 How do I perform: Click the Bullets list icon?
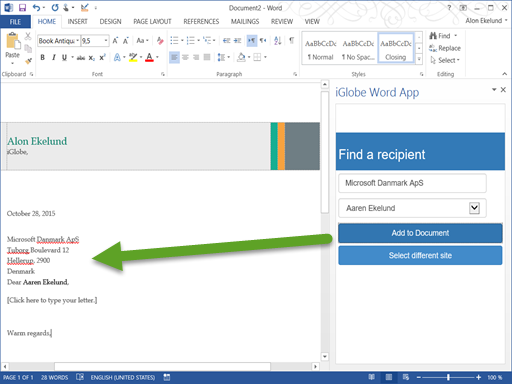[x=174, y=41]
